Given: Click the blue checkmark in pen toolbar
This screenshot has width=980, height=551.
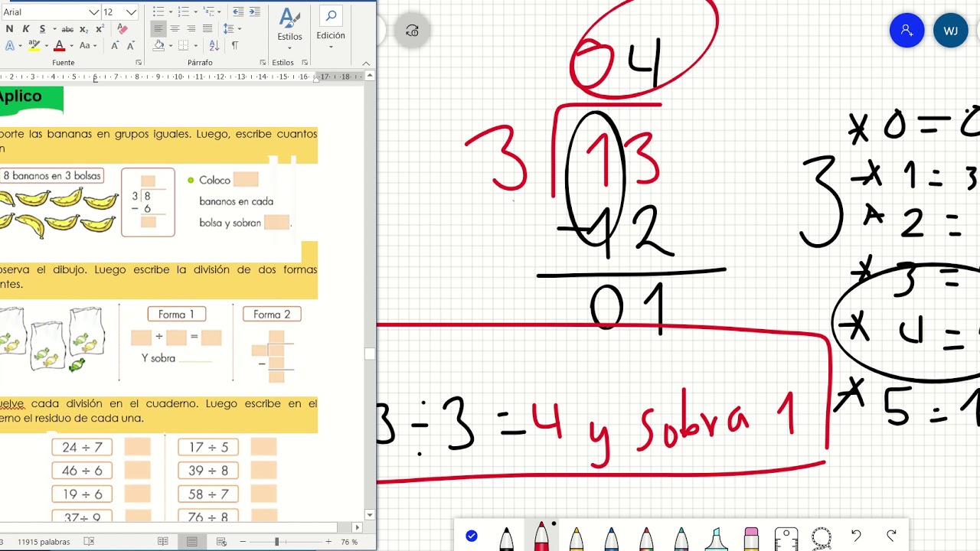Looking at the screenshot, I should coord(472,536).
